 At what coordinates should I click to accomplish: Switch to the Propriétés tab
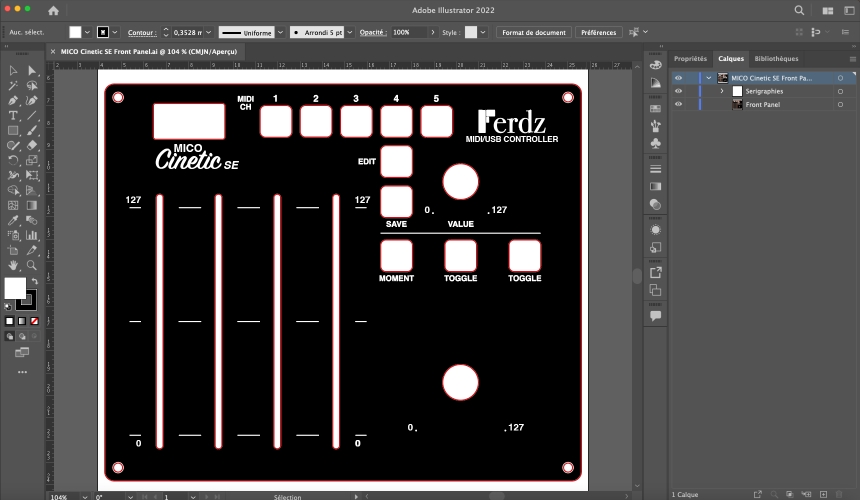[x=690, y=59]
